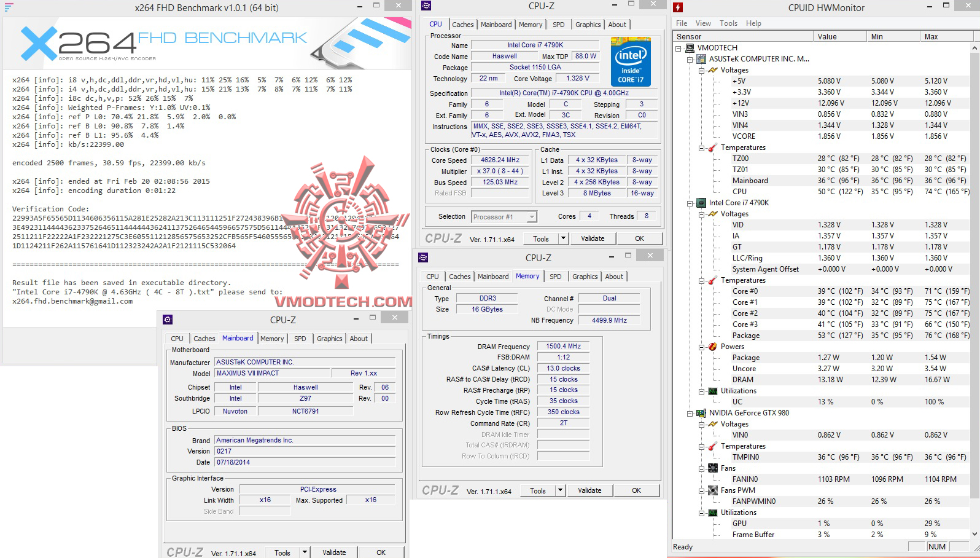The image size is (980, 558).
Task: Click the x264 FHD Benchmark title bar icon
Action: (9, 7)
